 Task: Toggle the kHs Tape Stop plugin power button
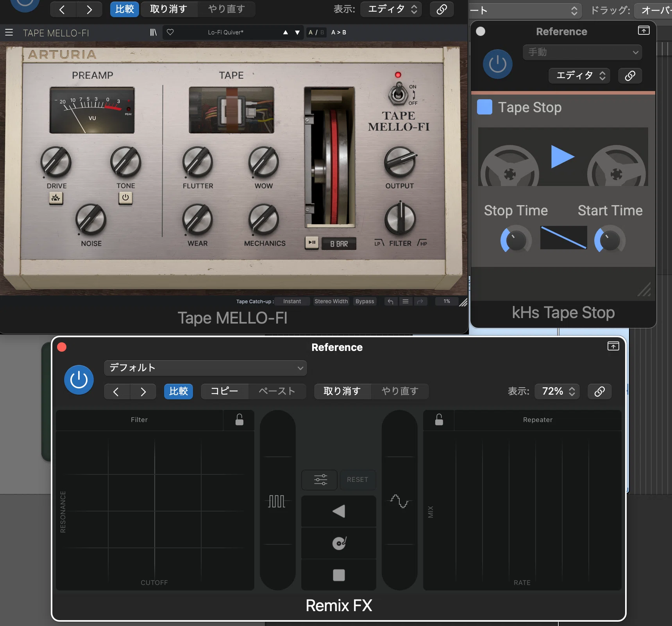tap(497, 64)
